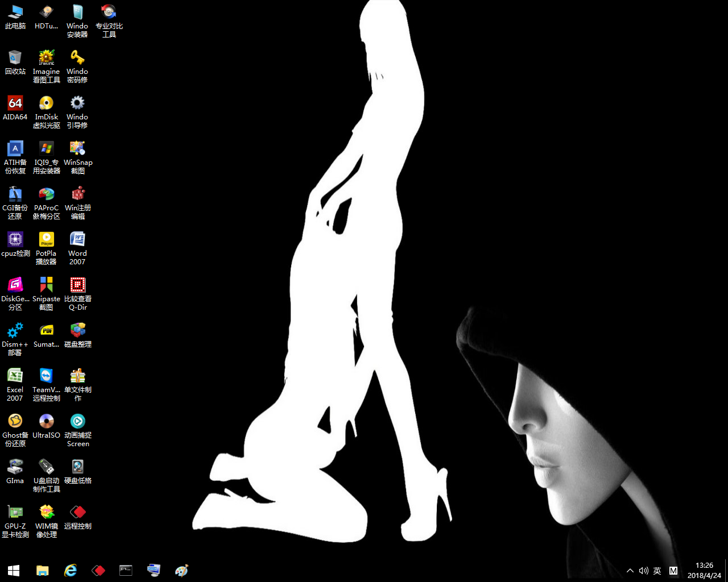Select the PotPlayer 播放器 icon
This screenshot has width=728, height=582.
pos(46,248)
